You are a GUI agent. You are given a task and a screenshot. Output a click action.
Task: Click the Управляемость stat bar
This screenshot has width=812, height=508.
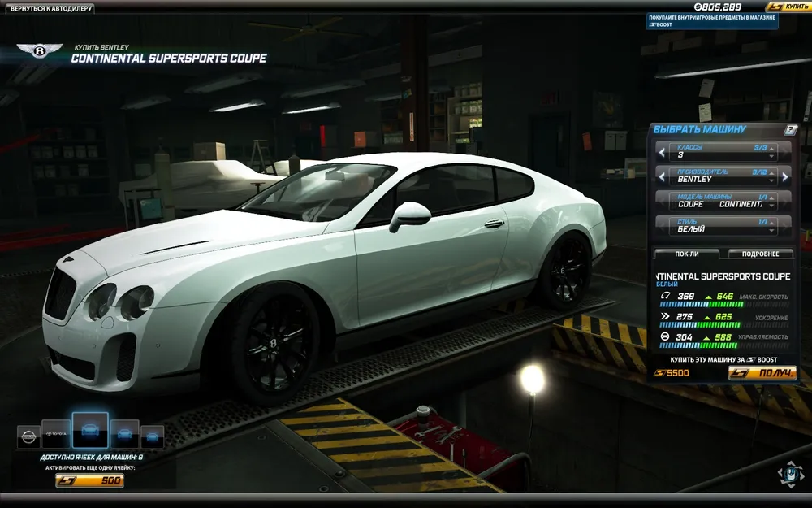(723, 345)
